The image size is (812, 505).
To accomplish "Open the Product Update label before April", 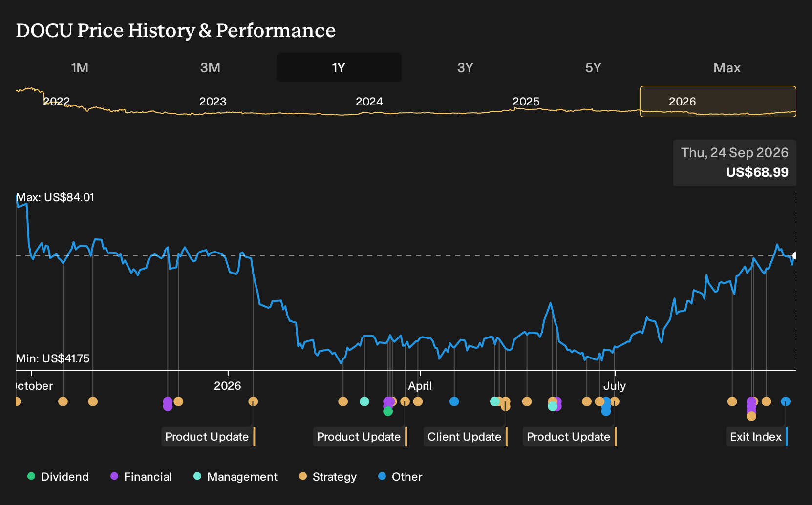I will (x=360, y=437).
